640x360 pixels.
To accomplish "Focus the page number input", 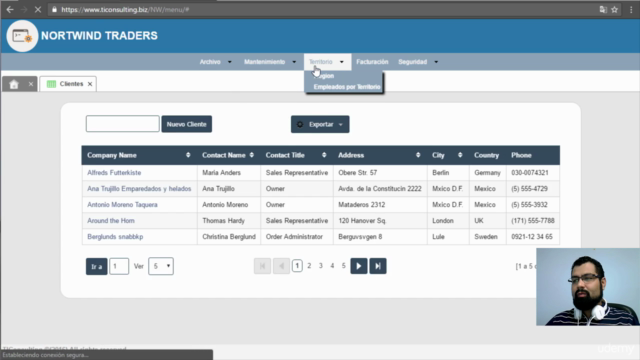I will 119,266.
